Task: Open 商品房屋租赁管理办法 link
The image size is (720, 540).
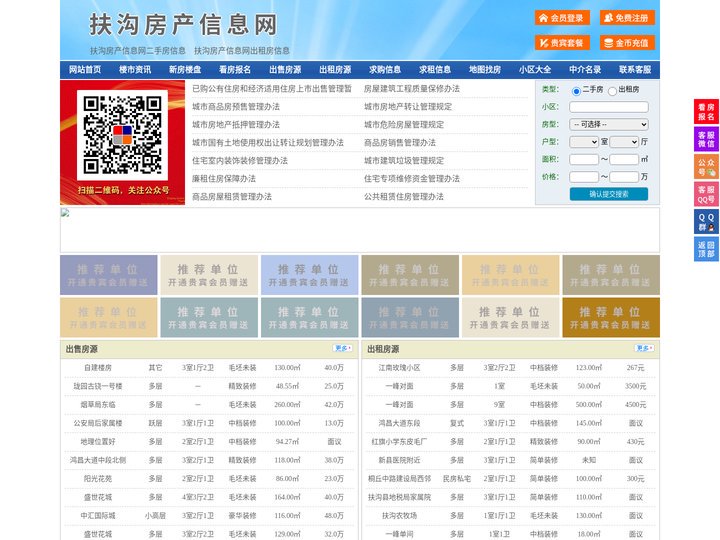Action: pyautogui.click(x=232, y=197)
